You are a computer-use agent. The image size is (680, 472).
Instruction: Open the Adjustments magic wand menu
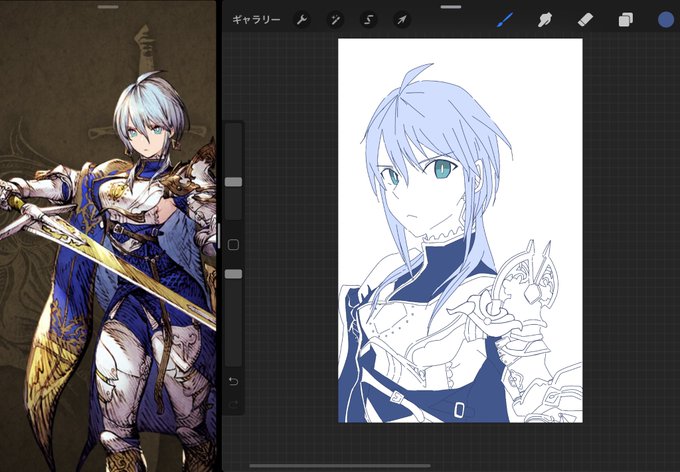pyautogui.click(x=335, y=20)
